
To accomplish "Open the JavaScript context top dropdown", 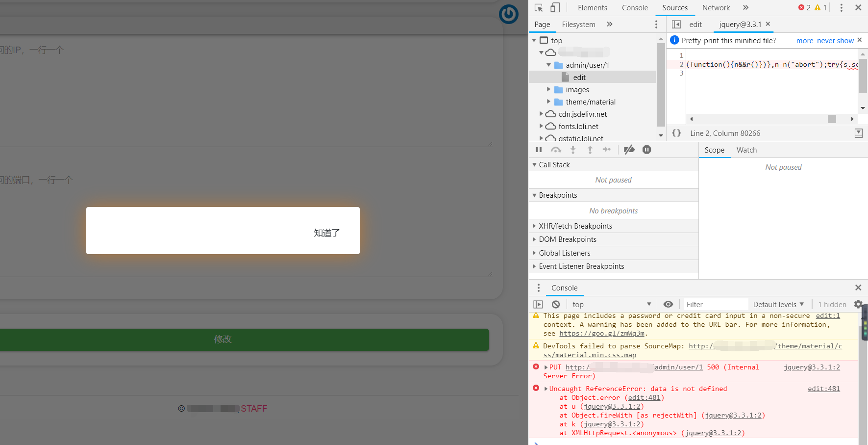I will click(x=612, y=304).
